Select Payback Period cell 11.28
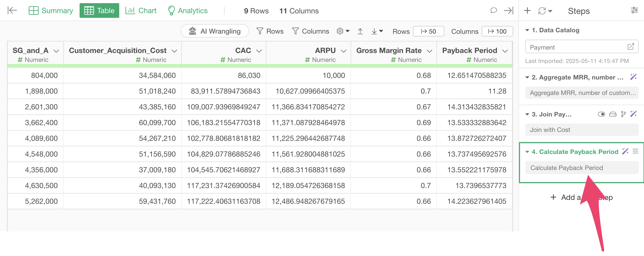This screenshot has width=644, height=256. pyautogui.click(x=475, y=91)
